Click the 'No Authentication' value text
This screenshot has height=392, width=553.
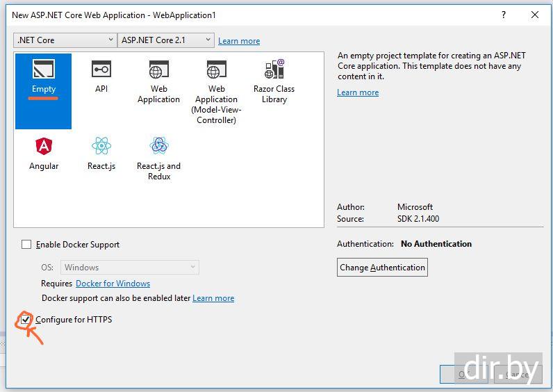point(436,244)
